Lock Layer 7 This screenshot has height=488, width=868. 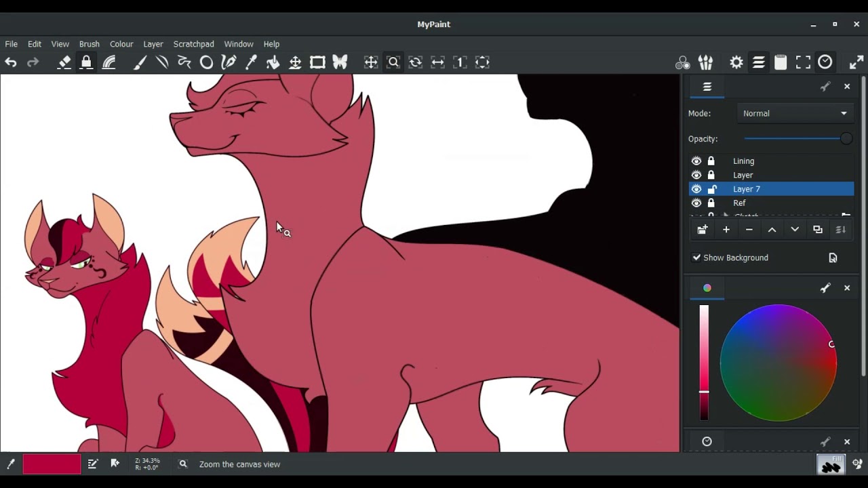point(711,189)
